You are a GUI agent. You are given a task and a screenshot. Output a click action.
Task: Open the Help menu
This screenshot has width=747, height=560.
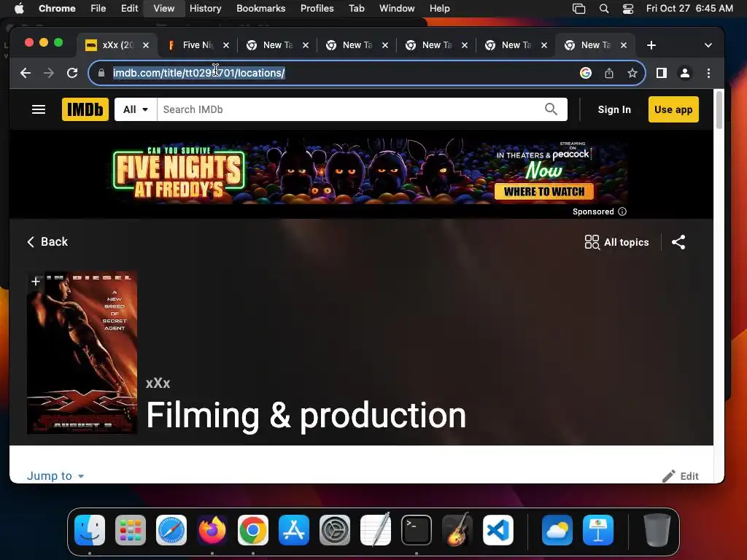(439, 9)
